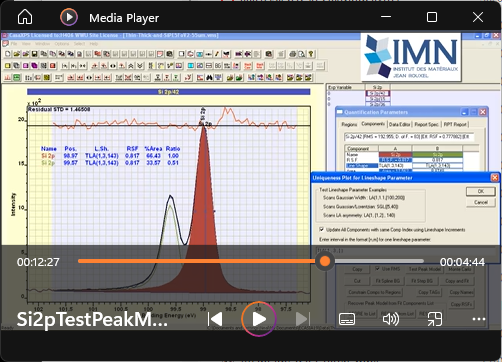The image size is (502, 362).
Task: Skip to the previous track
Action: click(x=215, y=319)
